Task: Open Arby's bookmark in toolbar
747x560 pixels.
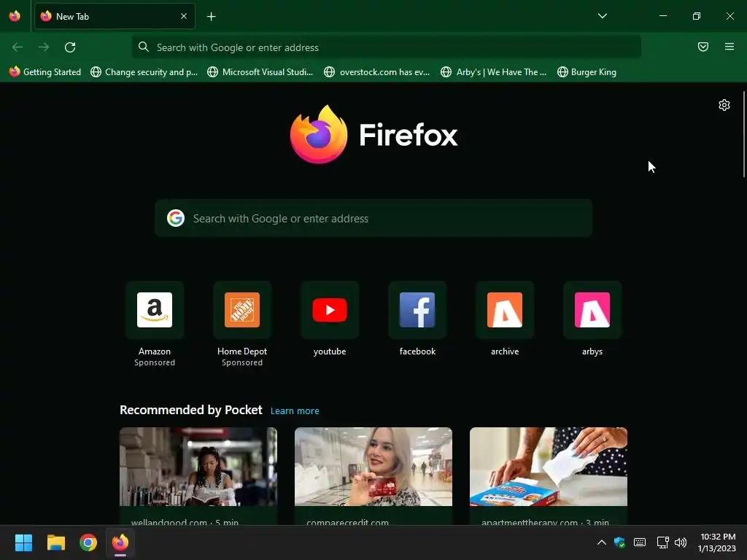Action: click(494, 72)
